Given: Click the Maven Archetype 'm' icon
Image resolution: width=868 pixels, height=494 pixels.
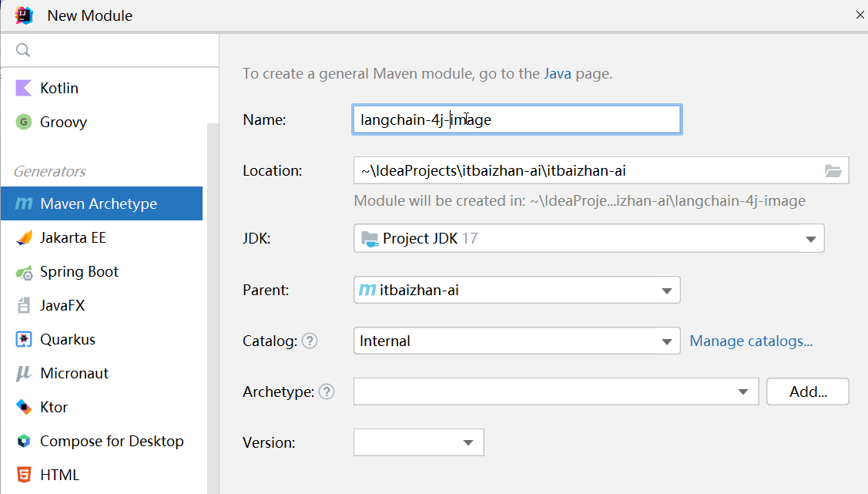Looking at the screenshot, I should tap(24, 203).
